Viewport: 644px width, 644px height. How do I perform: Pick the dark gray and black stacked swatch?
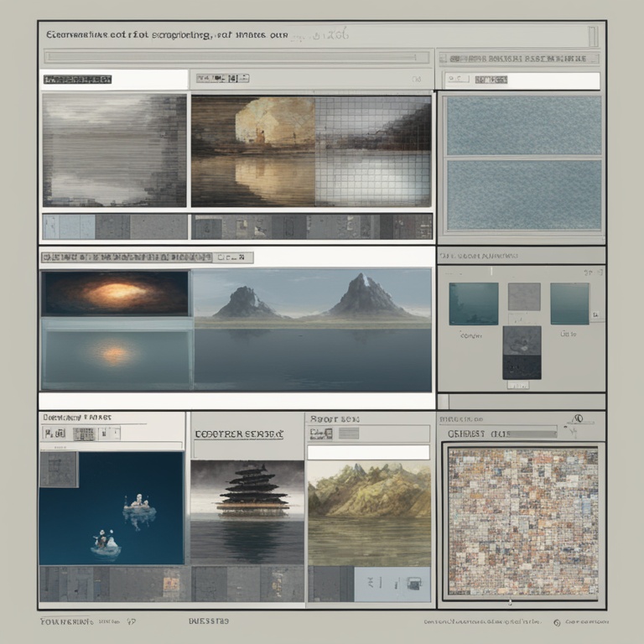[522, 353]
